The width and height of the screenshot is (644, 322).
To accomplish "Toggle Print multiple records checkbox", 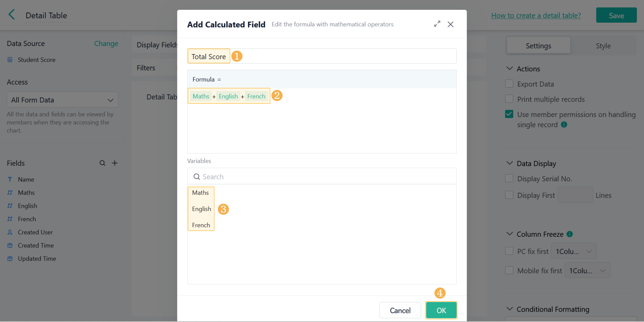I will point(509,99).
